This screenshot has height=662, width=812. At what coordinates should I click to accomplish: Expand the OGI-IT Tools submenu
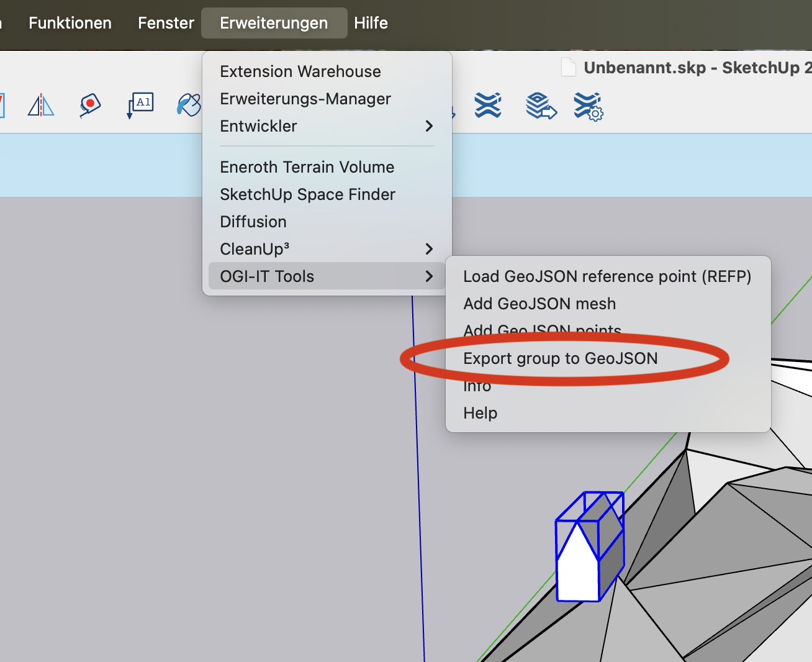coord(327,276)
